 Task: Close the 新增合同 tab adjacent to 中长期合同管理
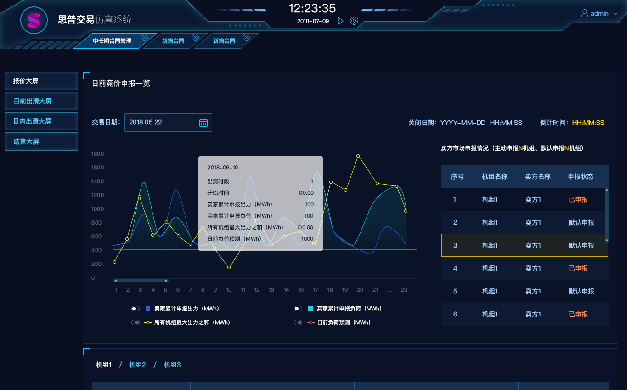pyautogui.click(x=196, y=38)
